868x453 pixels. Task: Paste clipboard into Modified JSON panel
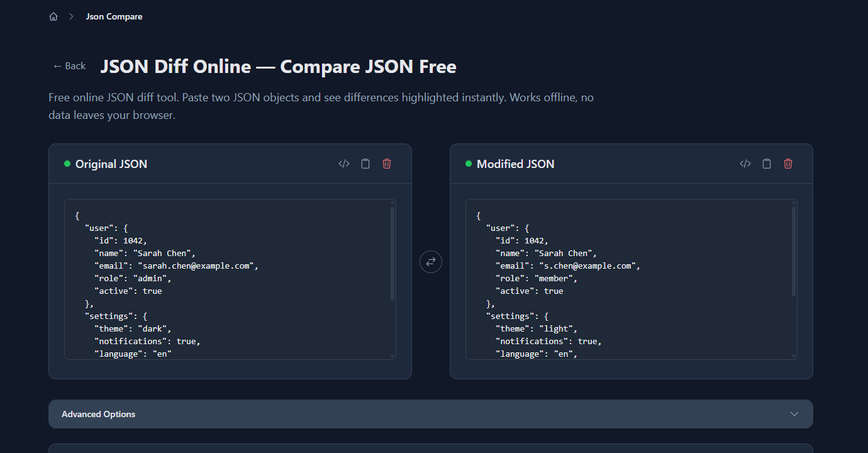pyautogui.click(x=766, y=163)
